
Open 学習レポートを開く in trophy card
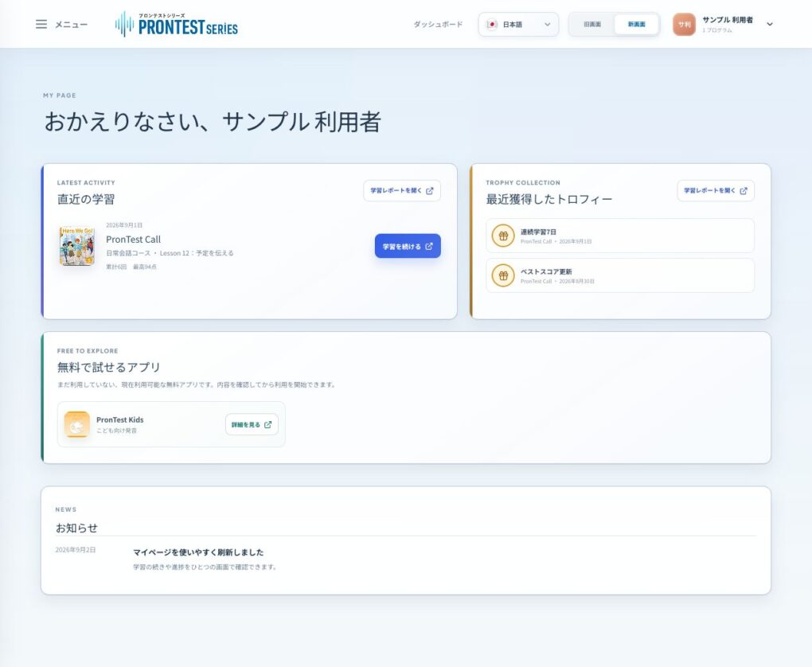tap(716, 190)
